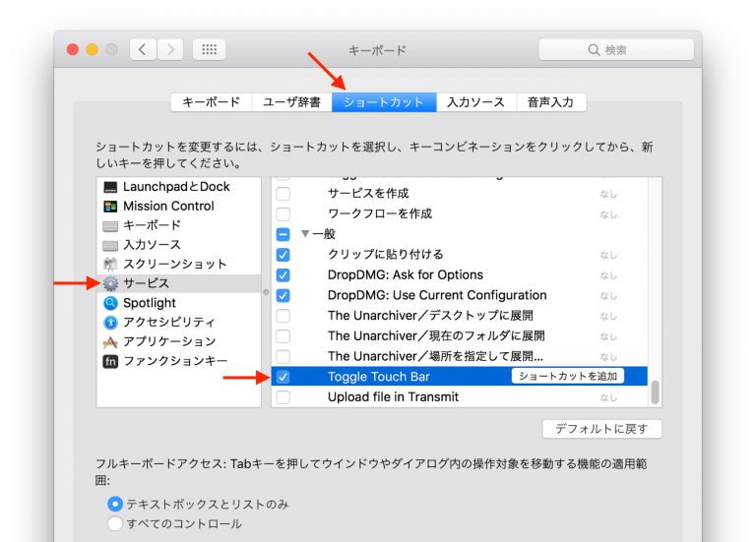756x542 pixels.
Task: Uncheck the Toggle Touch Bar checkbox
Action: (x=283, y=377)
